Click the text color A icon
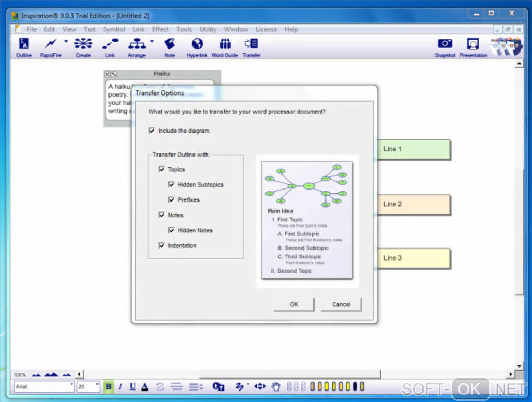532x402 pixels. (145, 386)
